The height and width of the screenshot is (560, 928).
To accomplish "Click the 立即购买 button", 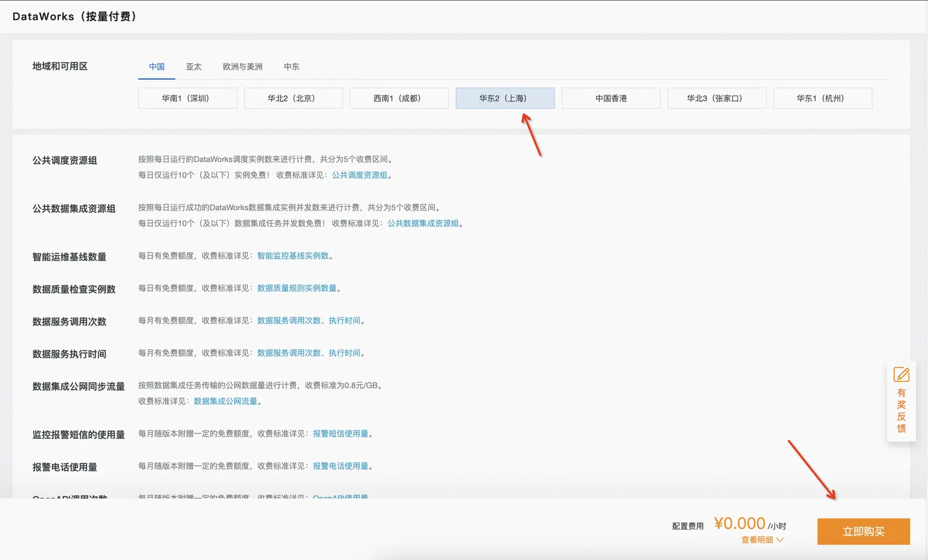I will pos(864,532).
